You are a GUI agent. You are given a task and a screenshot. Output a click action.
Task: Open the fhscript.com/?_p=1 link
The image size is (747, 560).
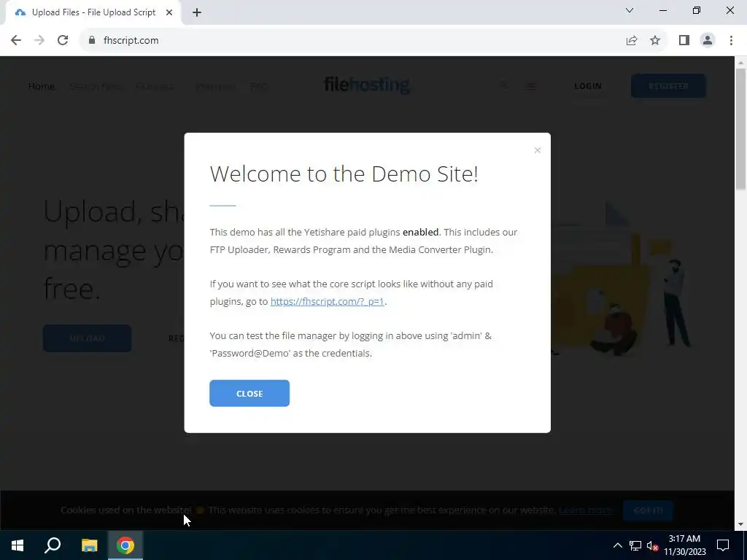pos(328,301)
